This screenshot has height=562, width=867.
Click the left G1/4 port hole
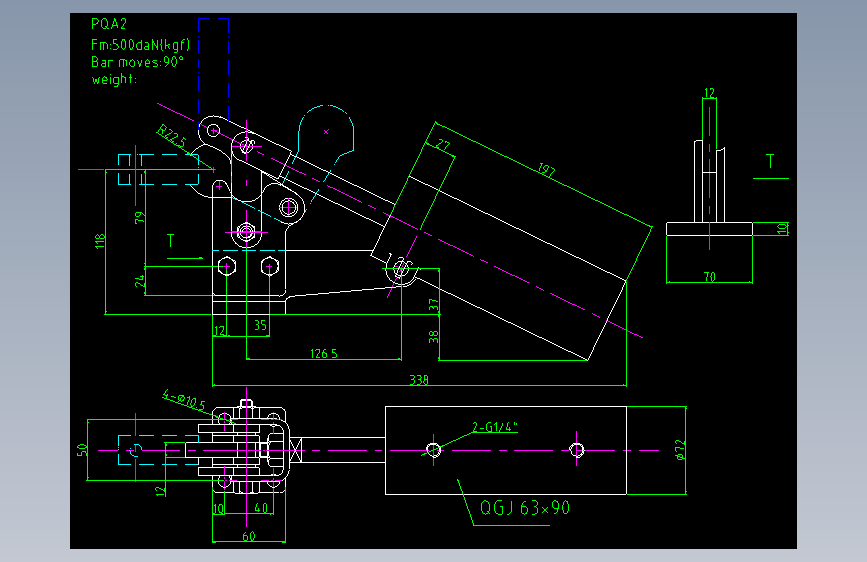[x=434, y=450]
